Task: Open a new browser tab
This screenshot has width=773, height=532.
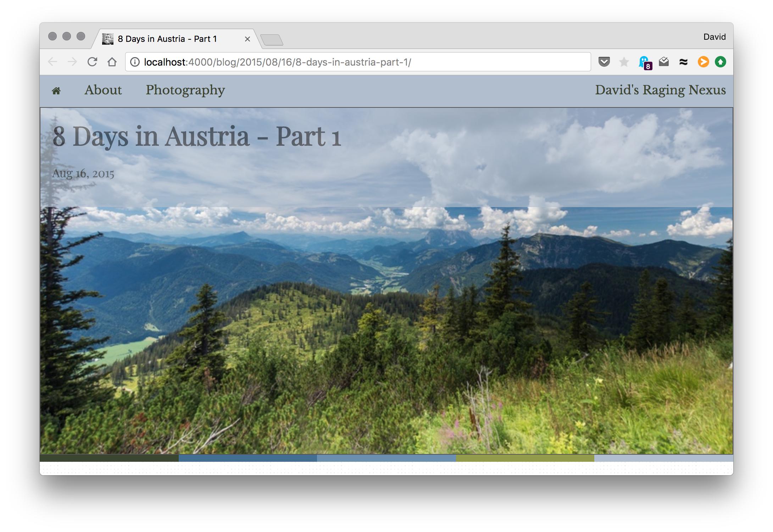Action: click(272, 40)
